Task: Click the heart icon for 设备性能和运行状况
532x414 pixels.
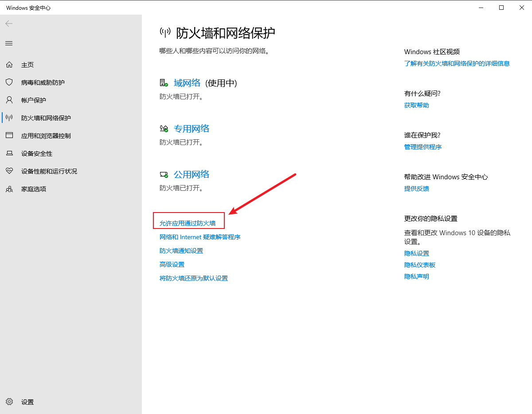Action: click(x=9, y=171)
